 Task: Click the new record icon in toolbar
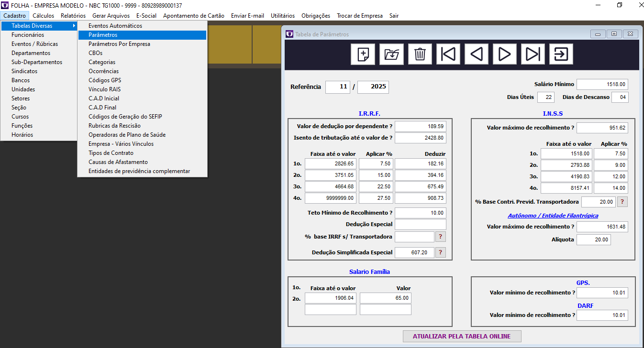point(363,54)
